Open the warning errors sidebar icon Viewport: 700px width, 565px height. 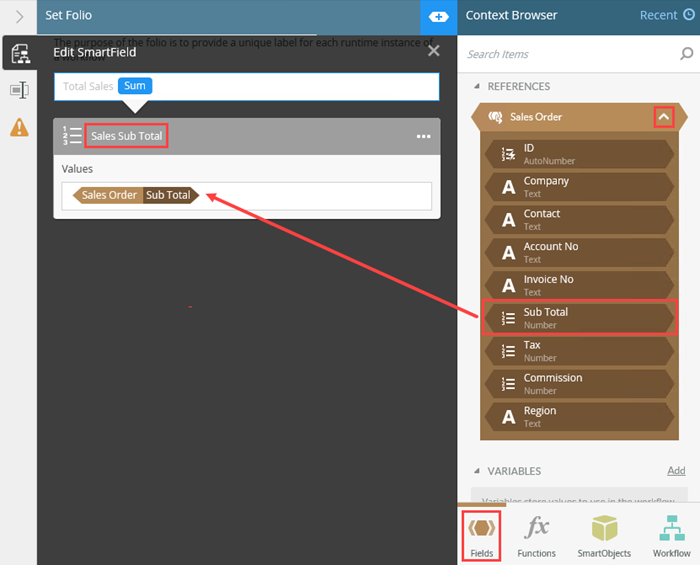point(19,127)
